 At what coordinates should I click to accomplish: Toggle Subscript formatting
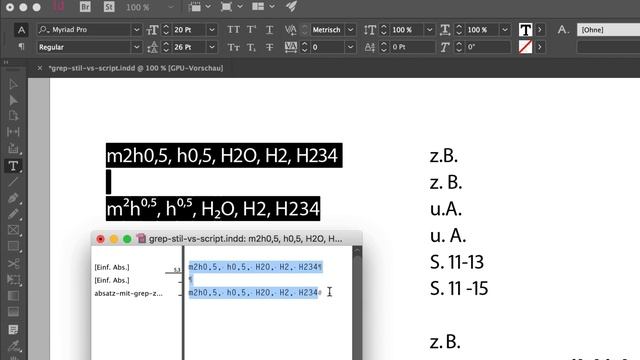tap(251, 47)
